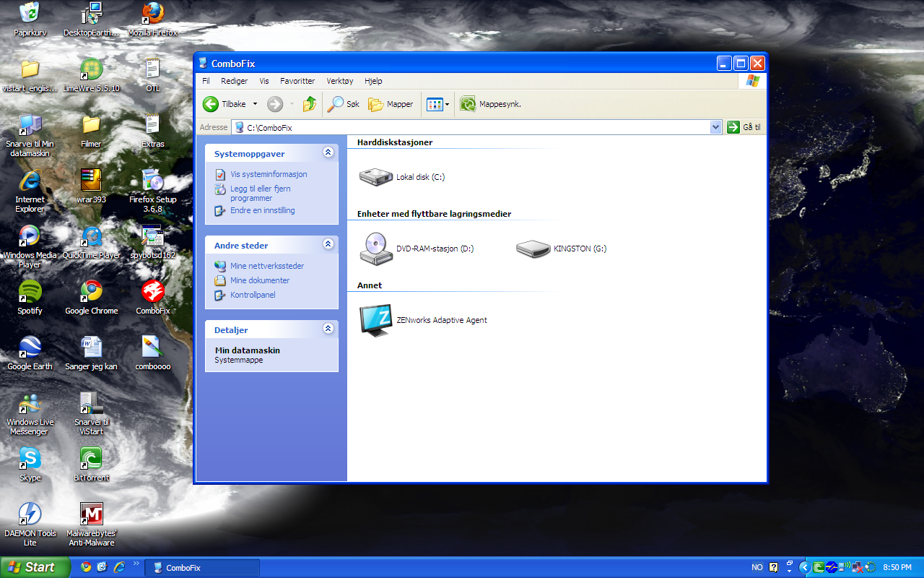Click the Kontrollpanel link
The height and width of the screenshot is (578, 924).
pos(252,295)
